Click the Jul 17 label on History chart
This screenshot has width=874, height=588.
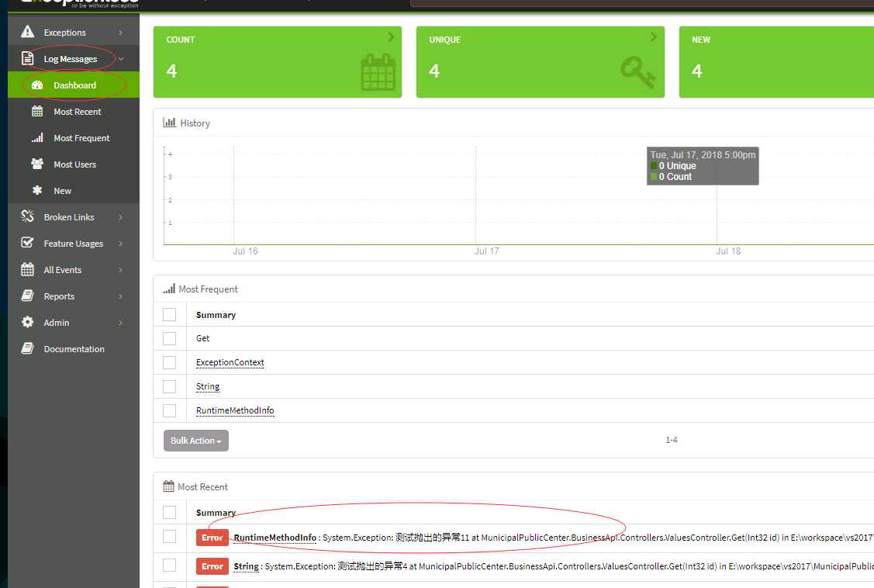[x=486, y=251]
